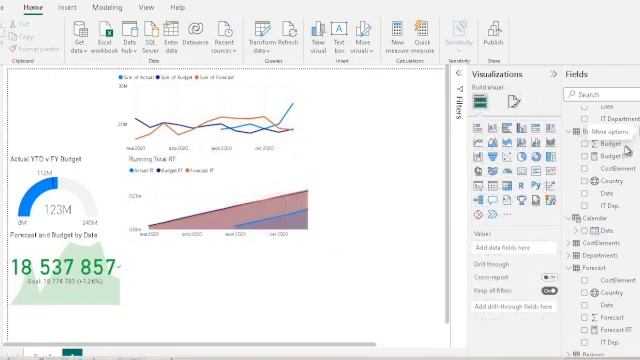Publish the report
Viewport: 640px width, 360px height.
pos(493,33)
